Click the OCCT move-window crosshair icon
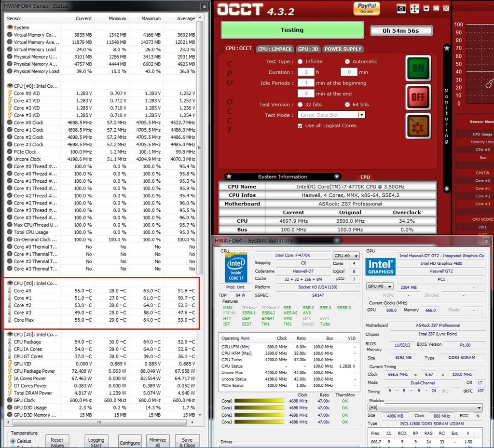Image resolution: width=494 pixels, height=448 pixels. tap(414, 9)
